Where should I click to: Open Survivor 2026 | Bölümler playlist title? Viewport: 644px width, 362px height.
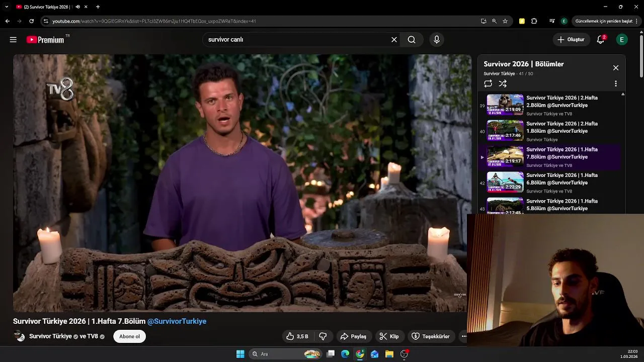[x=524, y=64]
